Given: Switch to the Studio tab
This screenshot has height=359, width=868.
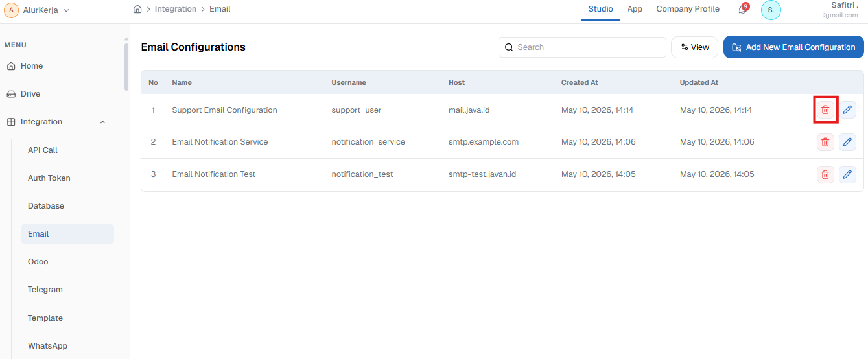Looking at the screenshot, I should pos(600,9).
